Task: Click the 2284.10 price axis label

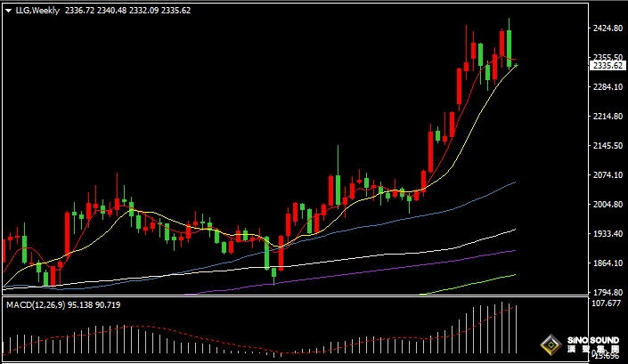Action: click(607, 87)
